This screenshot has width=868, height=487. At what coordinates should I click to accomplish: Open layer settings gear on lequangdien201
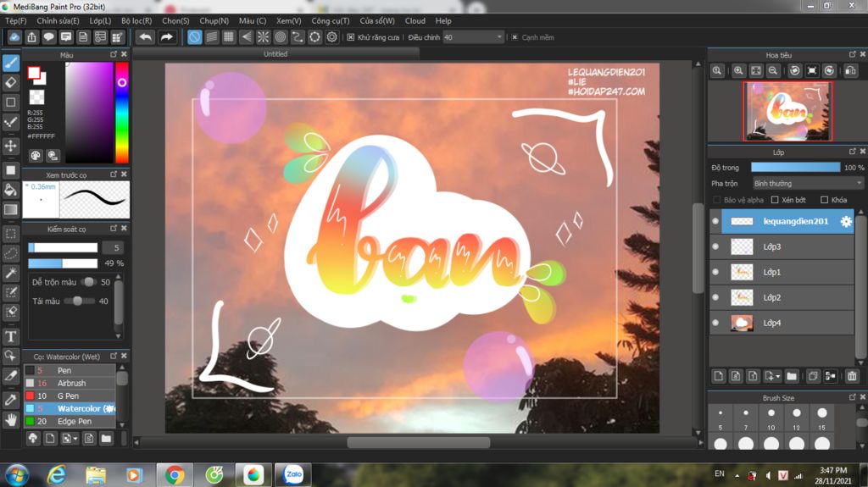click(846, 221)
